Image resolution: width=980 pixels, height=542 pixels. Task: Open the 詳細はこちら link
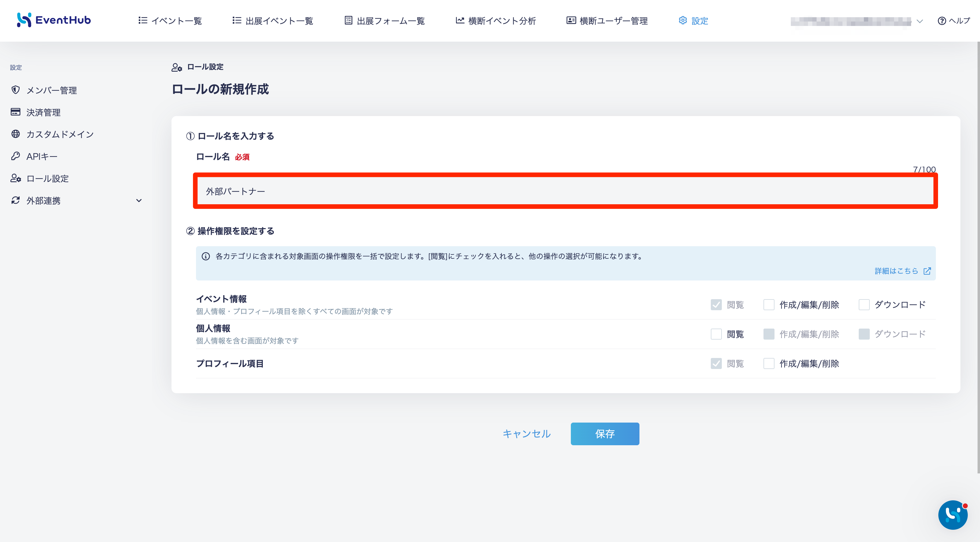tap(903, 271)
